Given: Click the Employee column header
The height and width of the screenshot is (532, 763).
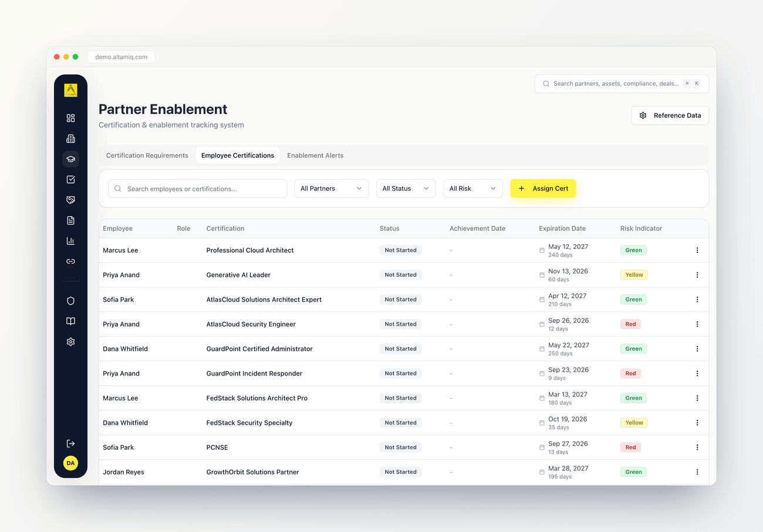Looking at the screenshot, I should click(x=117, y=229).
